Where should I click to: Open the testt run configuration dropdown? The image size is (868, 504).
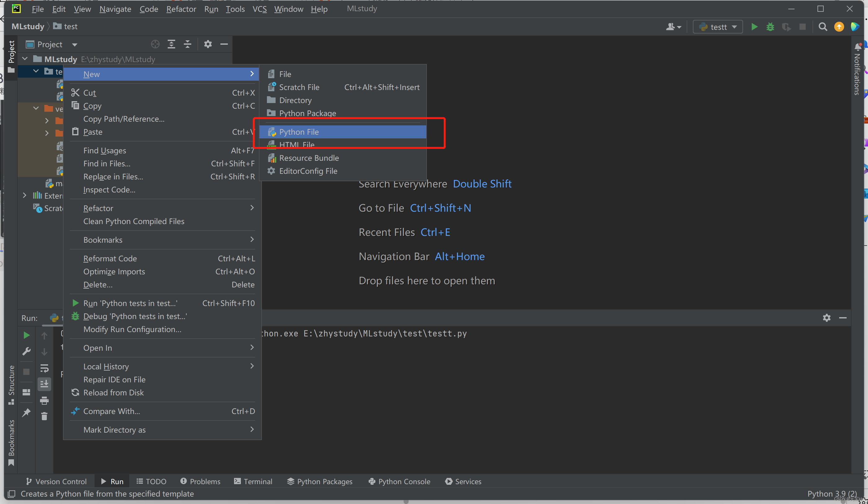718,27
